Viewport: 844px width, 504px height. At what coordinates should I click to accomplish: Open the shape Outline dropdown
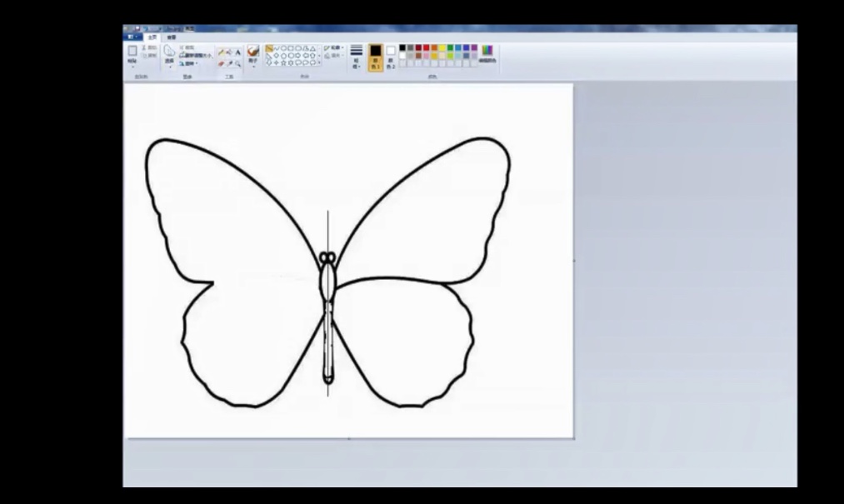(334, 48)
